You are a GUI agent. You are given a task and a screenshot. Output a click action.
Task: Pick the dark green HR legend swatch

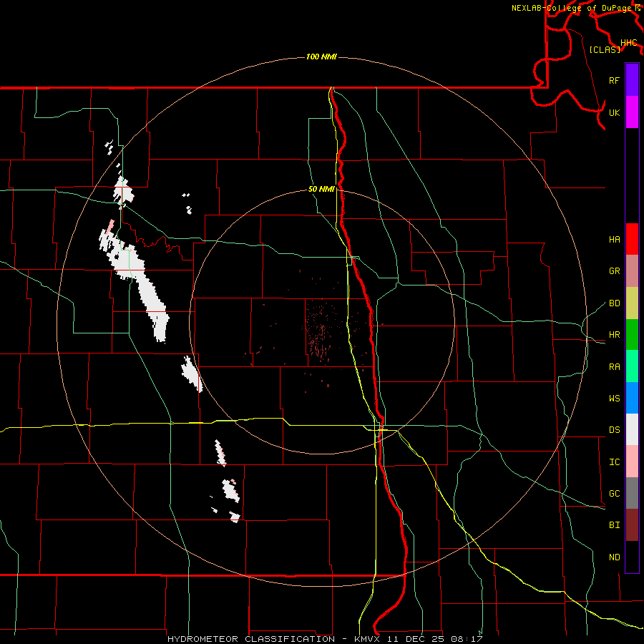click(632, 334)
